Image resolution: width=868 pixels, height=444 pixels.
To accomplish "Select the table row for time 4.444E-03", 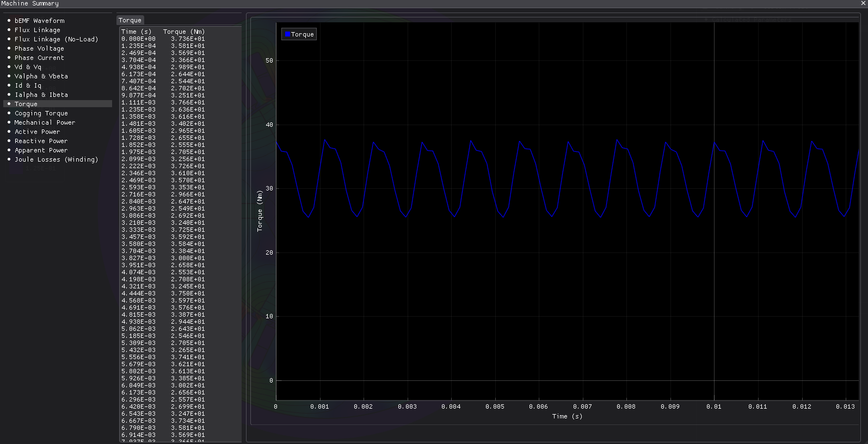I will [163, 293].
